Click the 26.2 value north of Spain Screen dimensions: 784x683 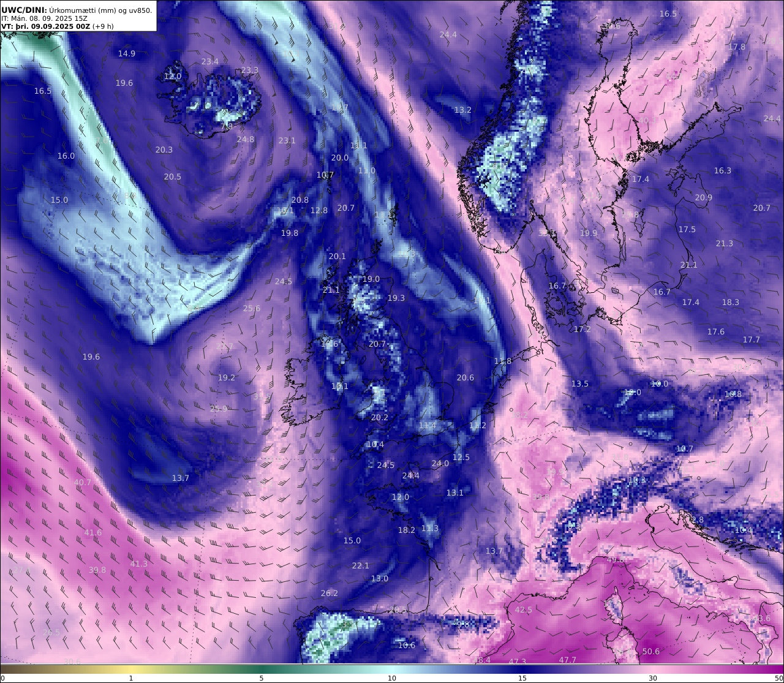click(x=329, y=593)
